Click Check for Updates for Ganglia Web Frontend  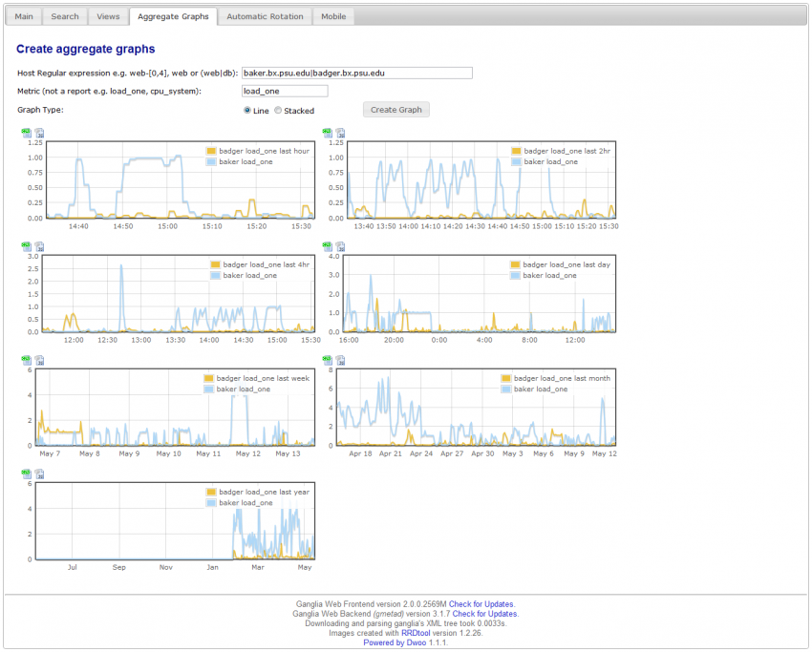tap(482, 604)
